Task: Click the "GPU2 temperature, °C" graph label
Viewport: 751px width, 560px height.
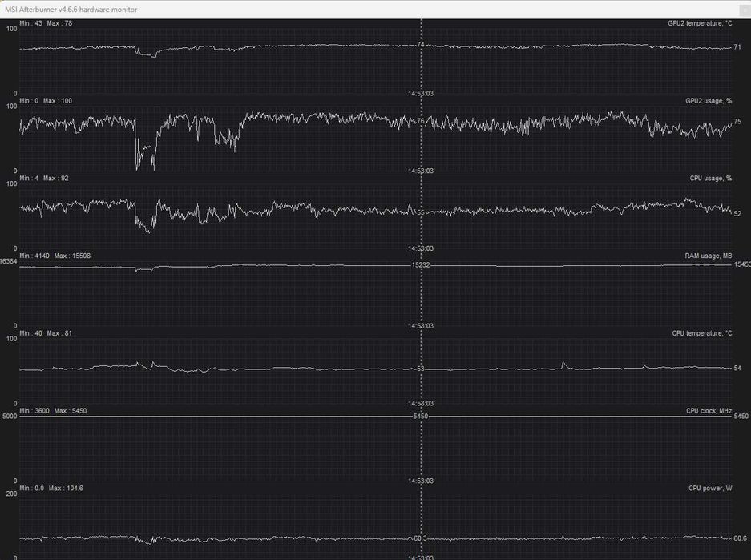Action: (x=700, y=23)
